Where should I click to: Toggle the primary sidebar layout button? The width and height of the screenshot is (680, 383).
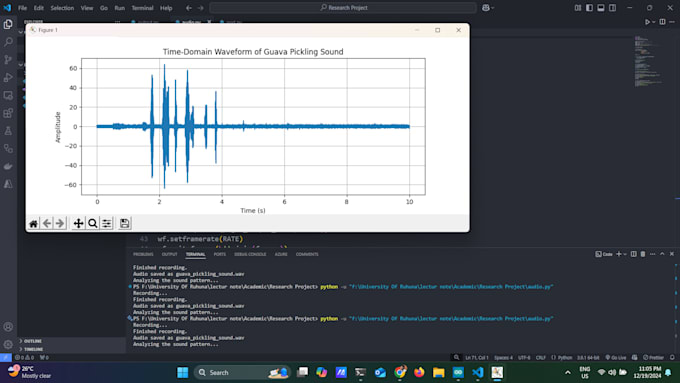589,8
